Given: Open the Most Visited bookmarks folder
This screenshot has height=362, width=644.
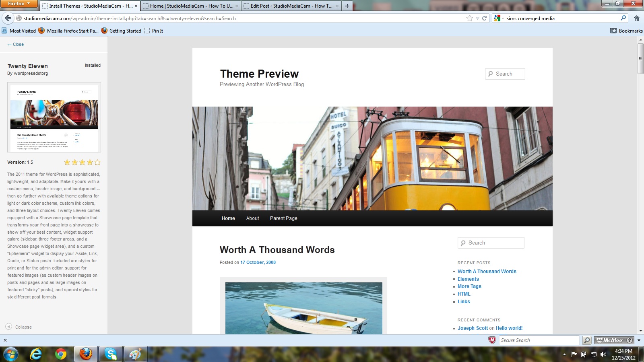Looking at the screenshot, I should point(19,31).
